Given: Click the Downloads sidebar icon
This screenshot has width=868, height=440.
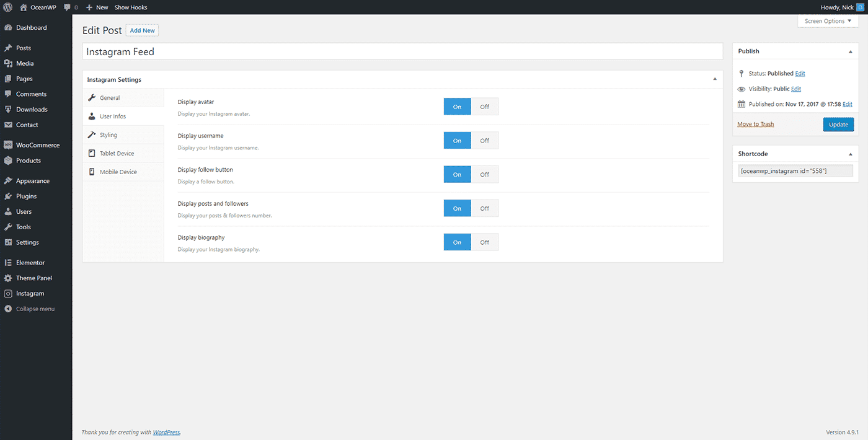Looking at the screenshot, I should pos(8,110).
